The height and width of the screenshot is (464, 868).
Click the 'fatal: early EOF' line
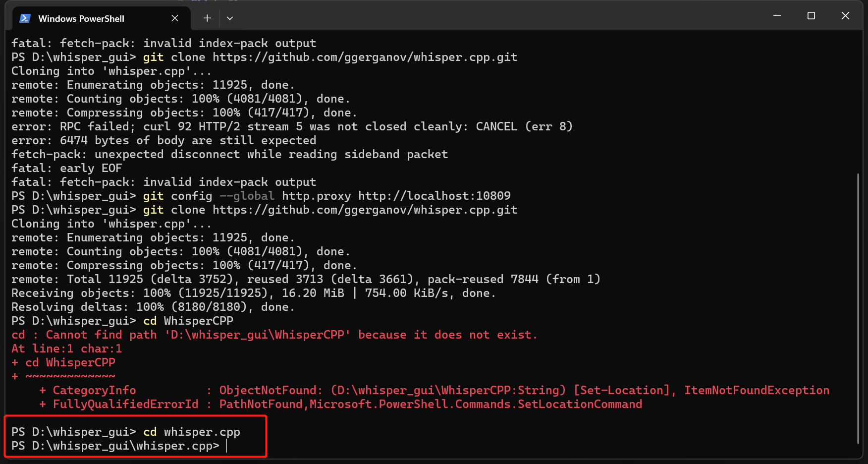coord(66,169)
